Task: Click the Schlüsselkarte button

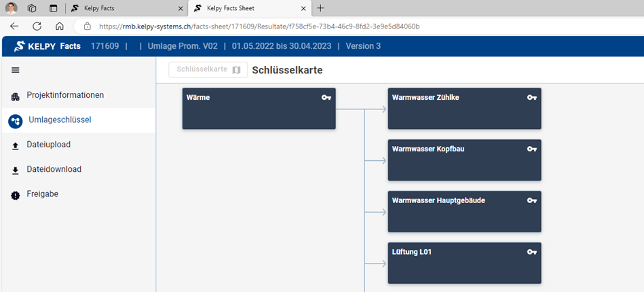Action: point(208,70)
